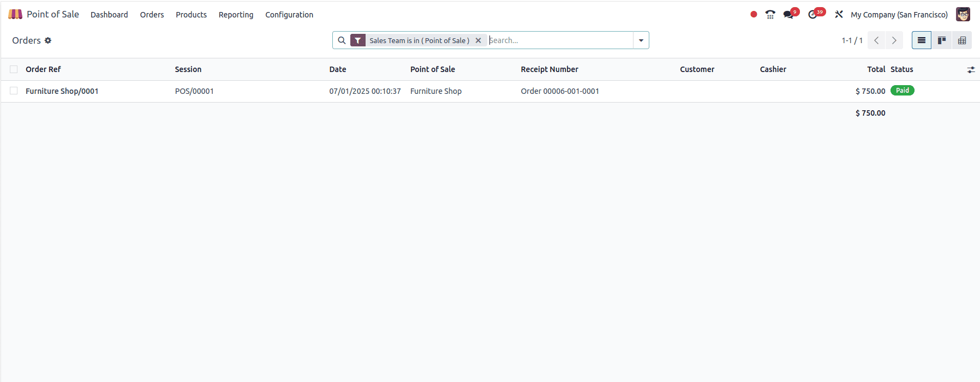Click the Orders settings gear icon
The image size is (980, 382).
click(x=48, y=40)
